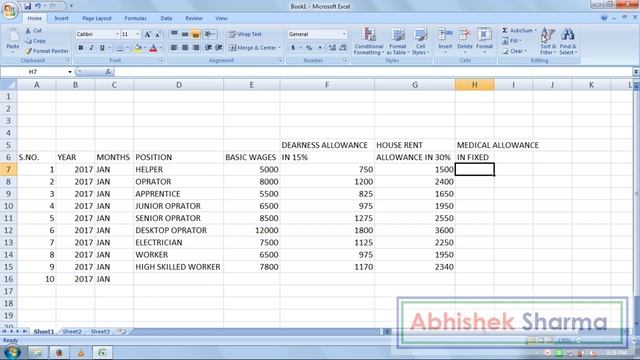Decrease decimal places
The image size is (640, 360).
point(343,48)
